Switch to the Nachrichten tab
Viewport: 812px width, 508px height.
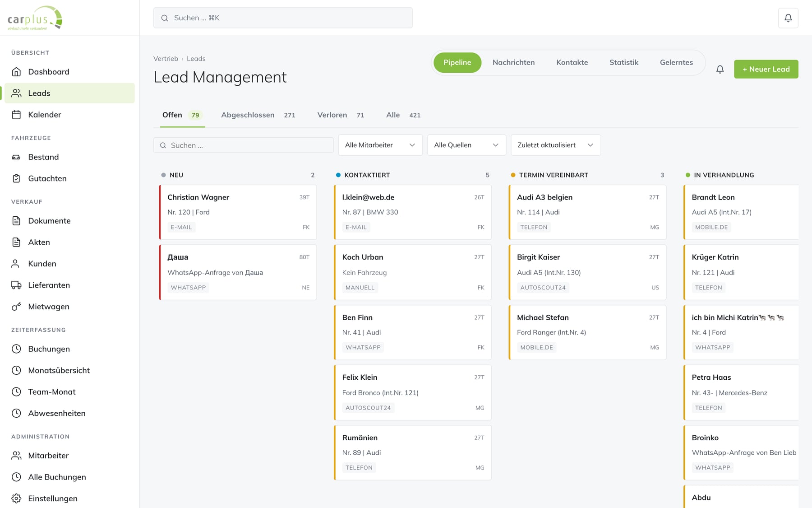(513, 62)
